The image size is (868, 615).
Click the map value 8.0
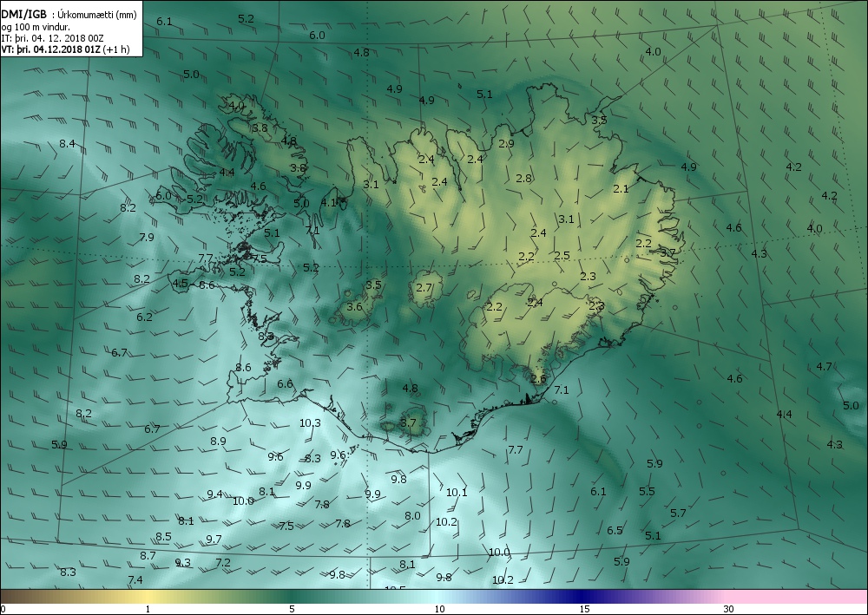pyautogui.click(x=413, y=515)
